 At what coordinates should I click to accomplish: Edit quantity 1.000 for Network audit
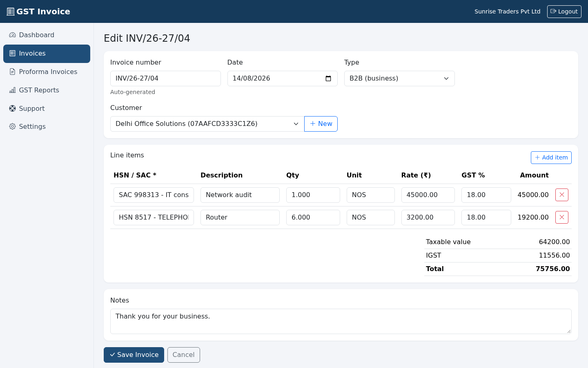click(x=313, y=195)
